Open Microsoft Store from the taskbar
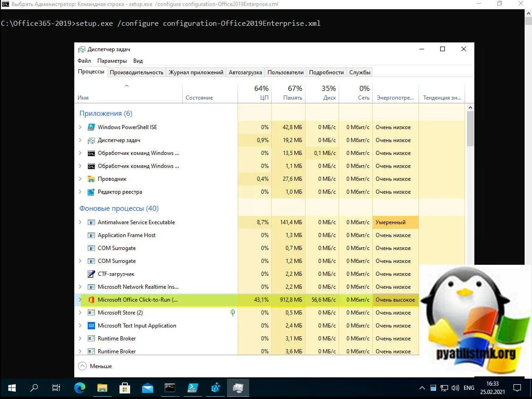 [125, 388]
